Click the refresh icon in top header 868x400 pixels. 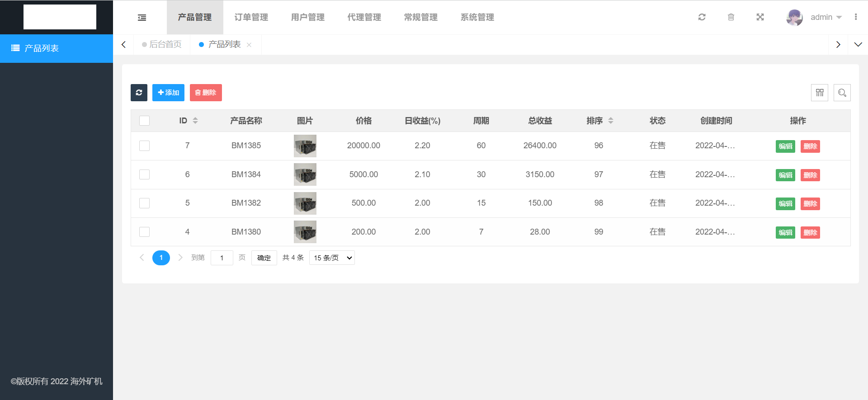tap(702, 17)
